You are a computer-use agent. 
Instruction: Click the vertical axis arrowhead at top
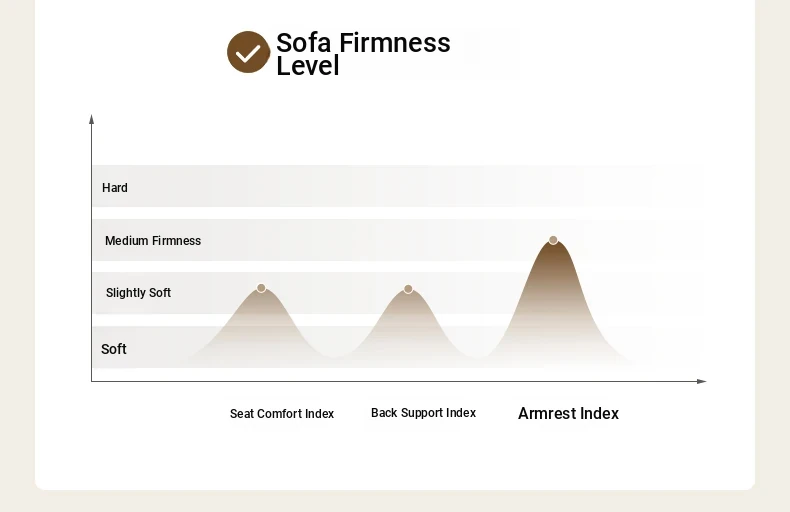[91, 119]
